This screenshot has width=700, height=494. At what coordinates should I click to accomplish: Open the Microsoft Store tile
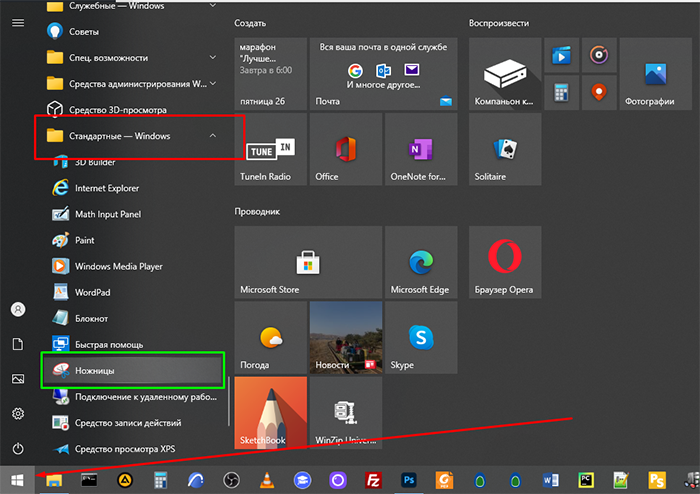coord(308,262)
